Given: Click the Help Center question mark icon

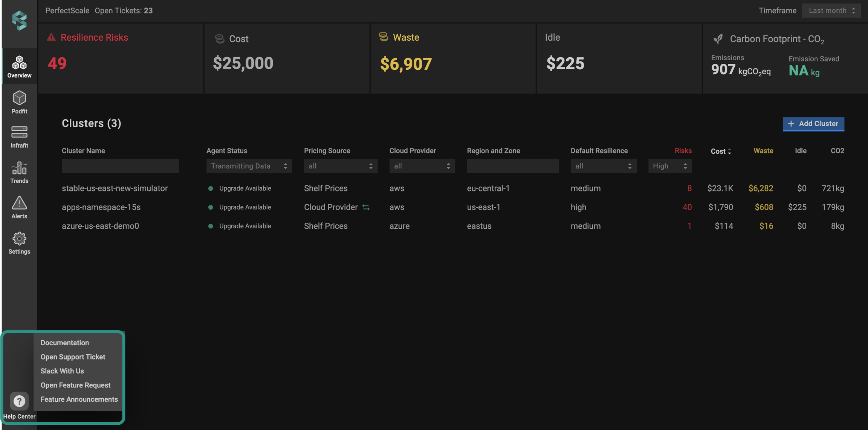Looking at the screenshot, I should point(19,401).
